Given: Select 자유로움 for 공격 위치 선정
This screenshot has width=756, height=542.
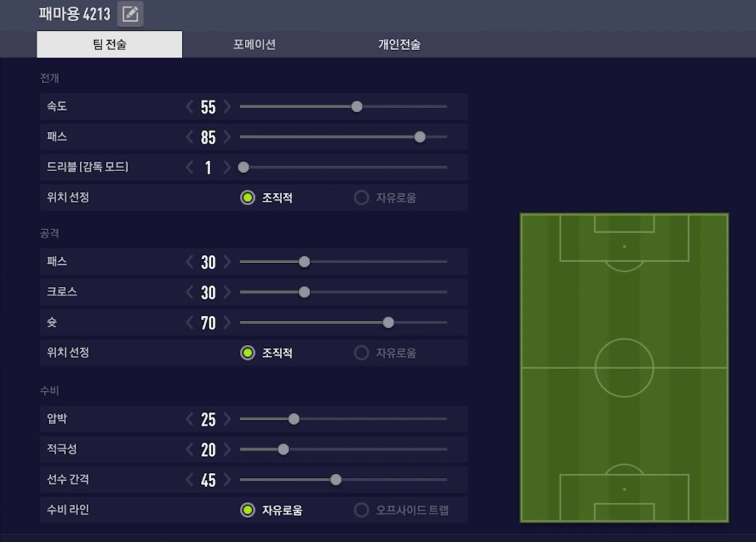Looking at the screenshot, I should 362,353.
